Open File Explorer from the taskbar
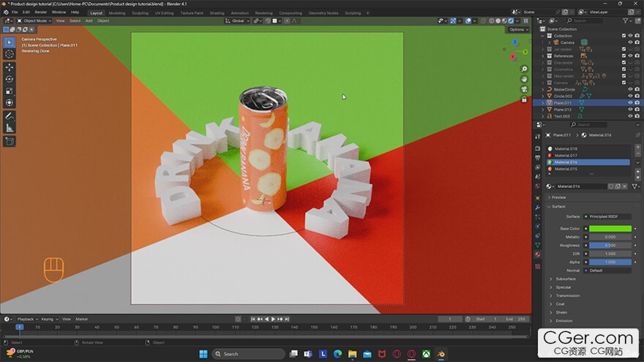This screenshot has width=644, height=362. coord(353,354)
